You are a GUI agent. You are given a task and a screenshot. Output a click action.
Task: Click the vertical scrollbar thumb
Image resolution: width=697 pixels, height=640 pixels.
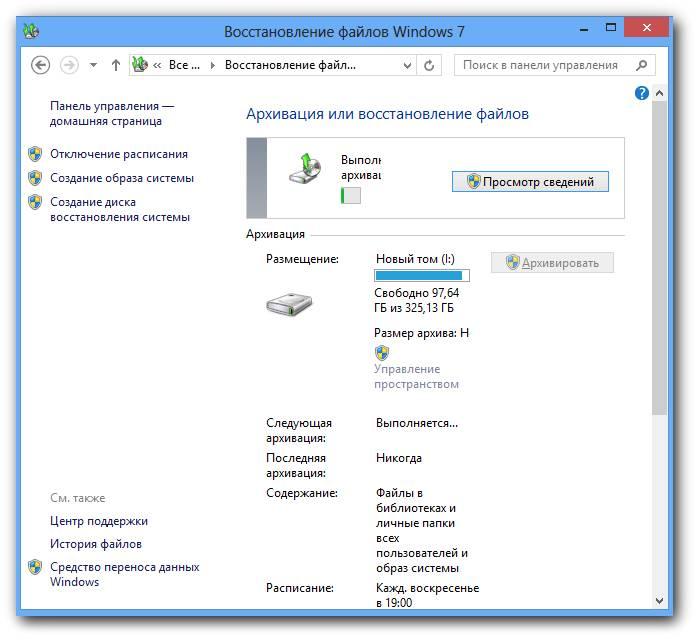point(660,258)
